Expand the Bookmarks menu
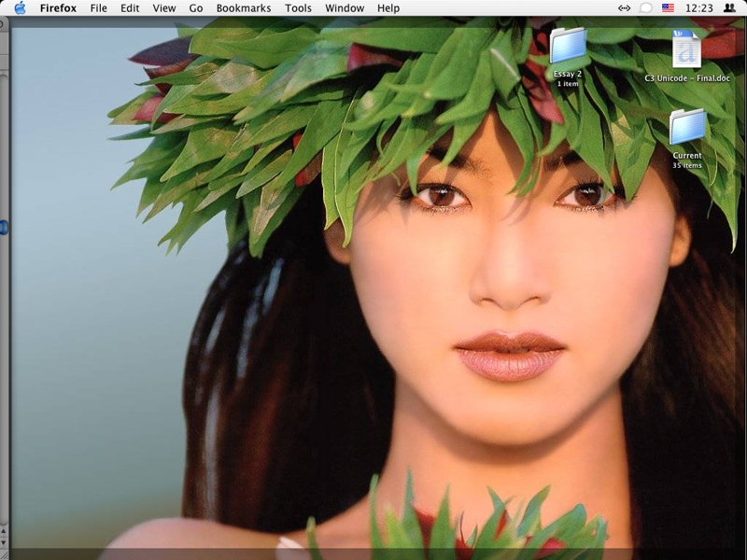The image size is (747, 560). [x=243, y=8]
